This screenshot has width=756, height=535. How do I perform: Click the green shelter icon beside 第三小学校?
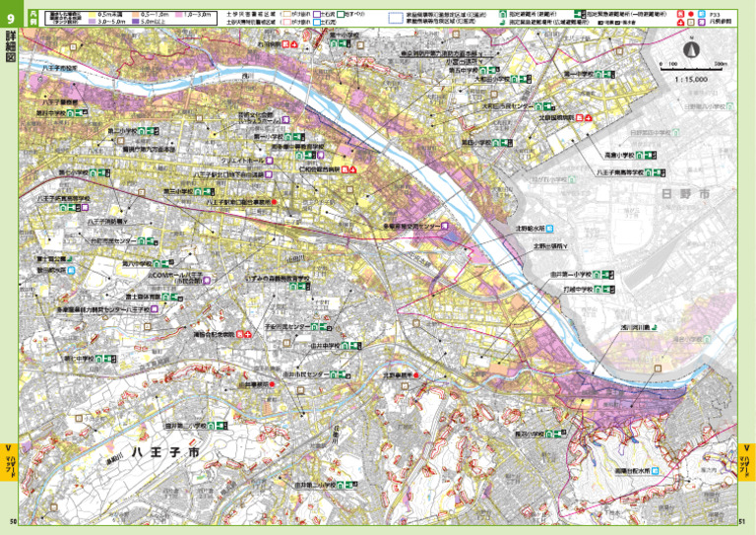(198, 191)
